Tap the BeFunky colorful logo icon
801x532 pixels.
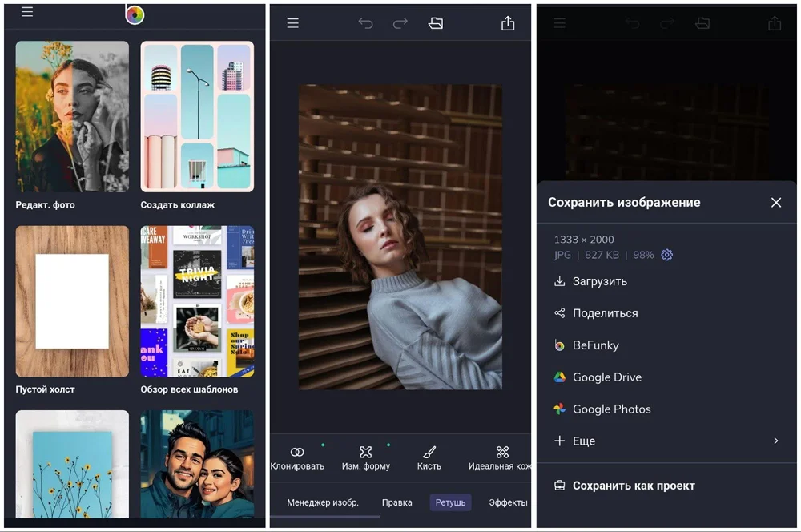click(135, 14)
